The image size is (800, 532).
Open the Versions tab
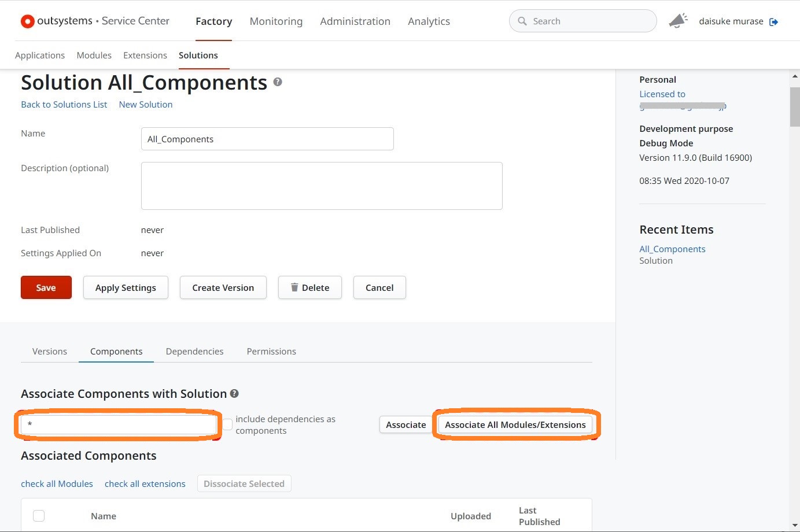point(50,352)
